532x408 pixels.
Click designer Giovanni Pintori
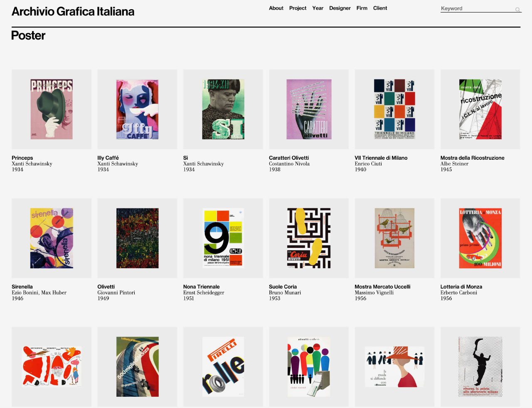click(116, 293)
